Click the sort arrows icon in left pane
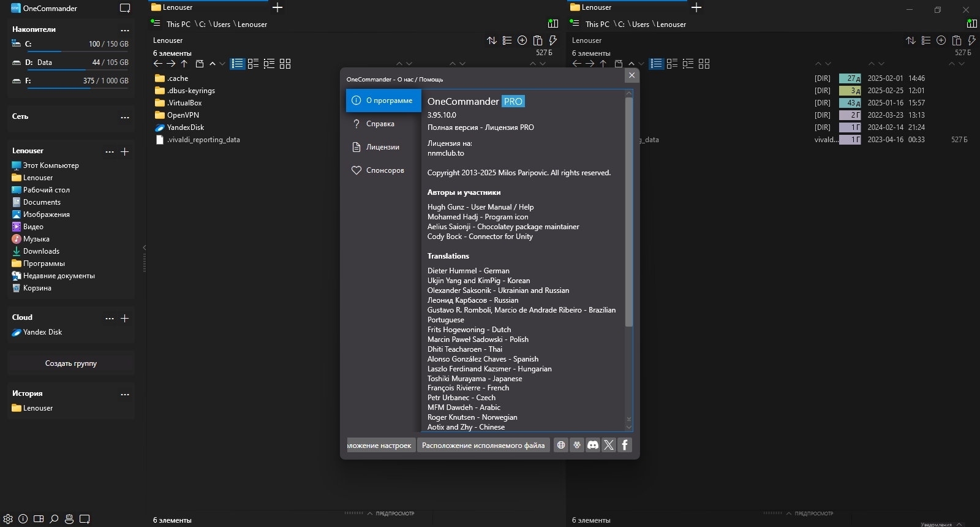This screenshot has width=980, height=527. click(x=492, y=40)
